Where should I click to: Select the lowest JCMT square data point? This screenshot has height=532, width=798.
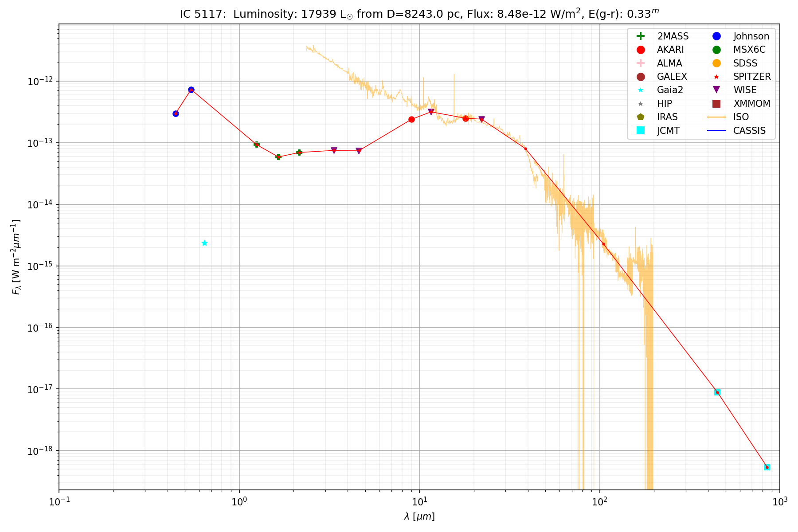767,467
